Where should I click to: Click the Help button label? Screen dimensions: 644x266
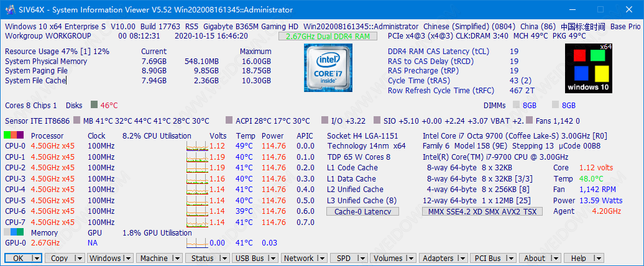579,258
